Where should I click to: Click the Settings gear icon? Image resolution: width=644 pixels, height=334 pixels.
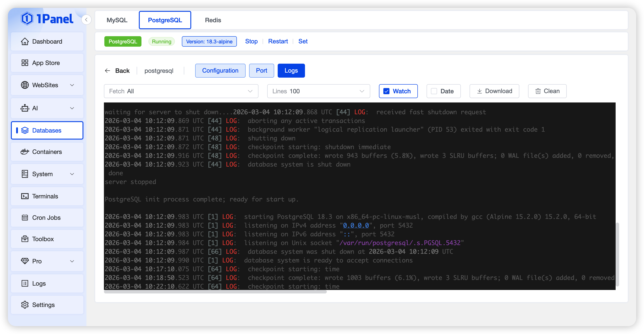coord(25,305)
